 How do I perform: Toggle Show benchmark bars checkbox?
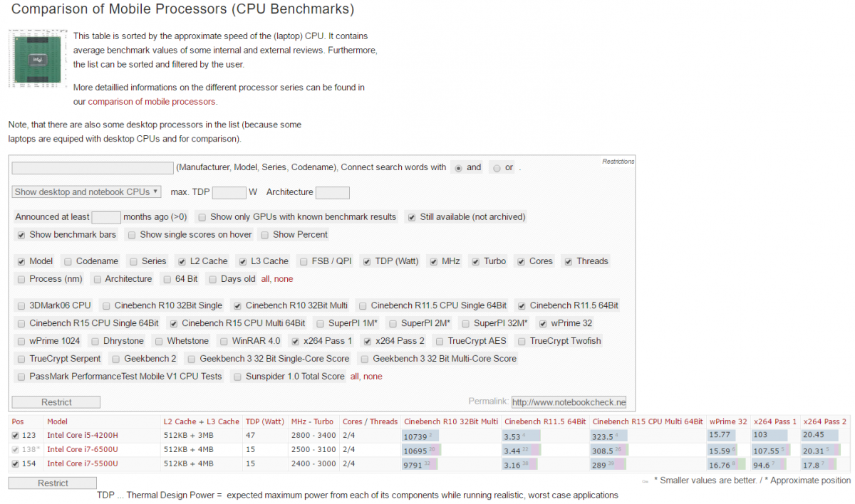coord(21,235)
